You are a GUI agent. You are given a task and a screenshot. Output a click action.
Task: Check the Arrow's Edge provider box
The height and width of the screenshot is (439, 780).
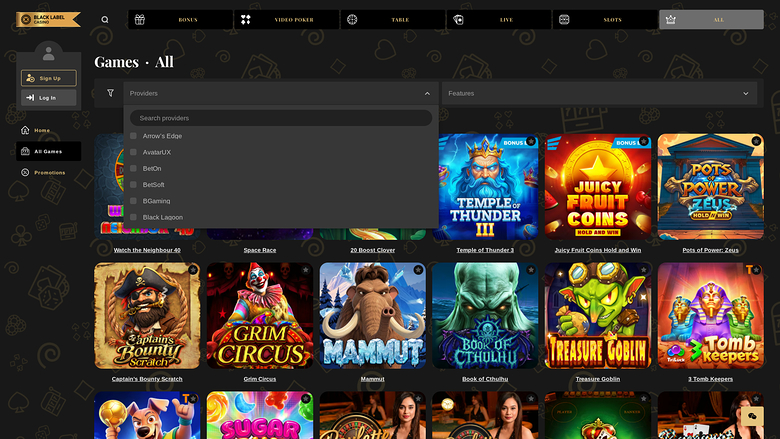(x=133, y=136)
